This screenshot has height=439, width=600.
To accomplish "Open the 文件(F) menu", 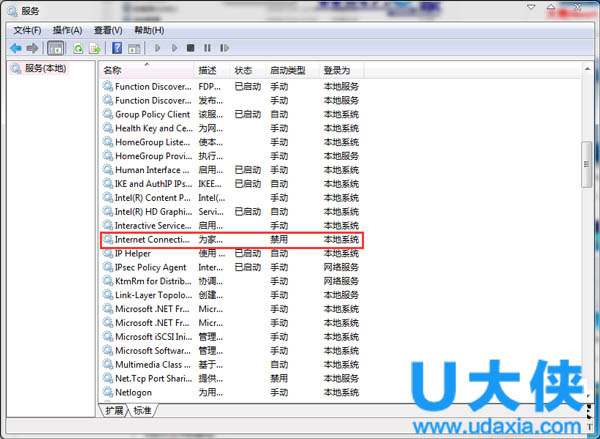I will pyautogui.click(x=27, y=31).
